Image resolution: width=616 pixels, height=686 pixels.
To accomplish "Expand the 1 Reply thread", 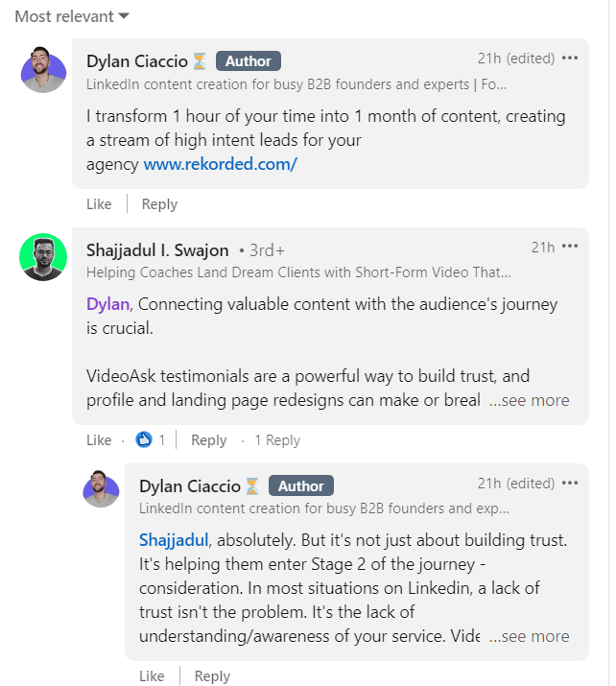I will [x=277, y=440].
